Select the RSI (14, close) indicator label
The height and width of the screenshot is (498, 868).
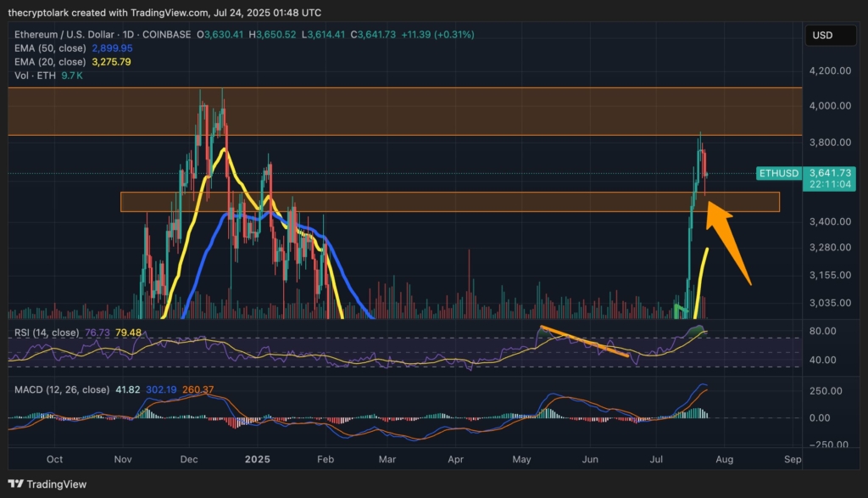click(47, 333)
